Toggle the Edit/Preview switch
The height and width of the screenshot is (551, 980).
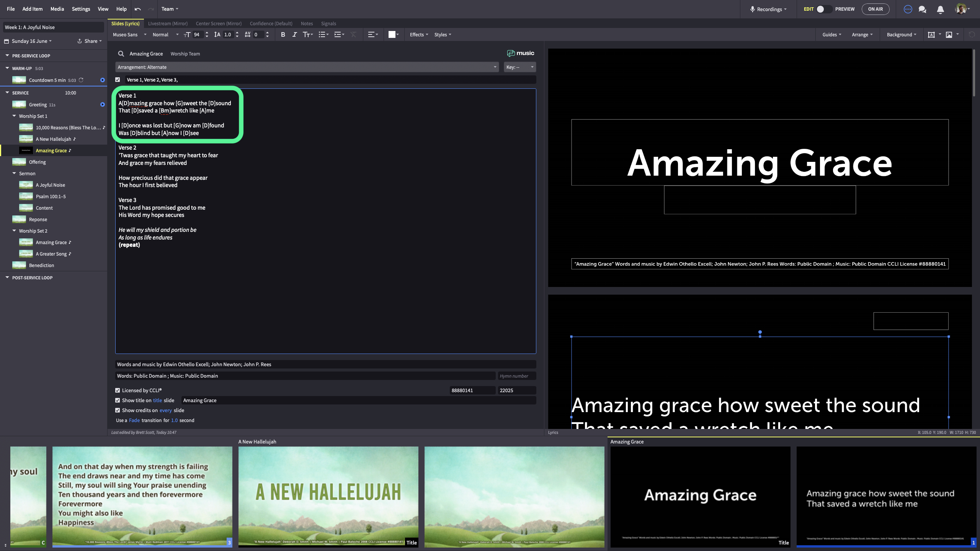[825, 9]
